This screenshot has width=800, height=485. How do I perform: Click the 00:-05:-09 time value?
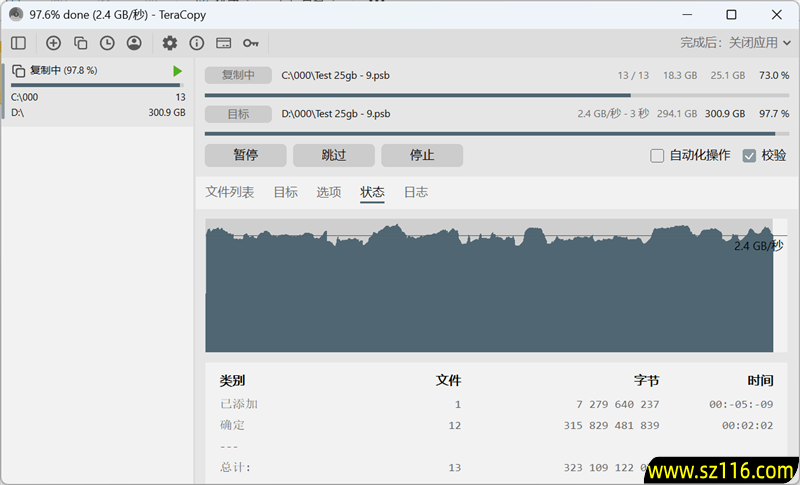[x=741, y=404]
